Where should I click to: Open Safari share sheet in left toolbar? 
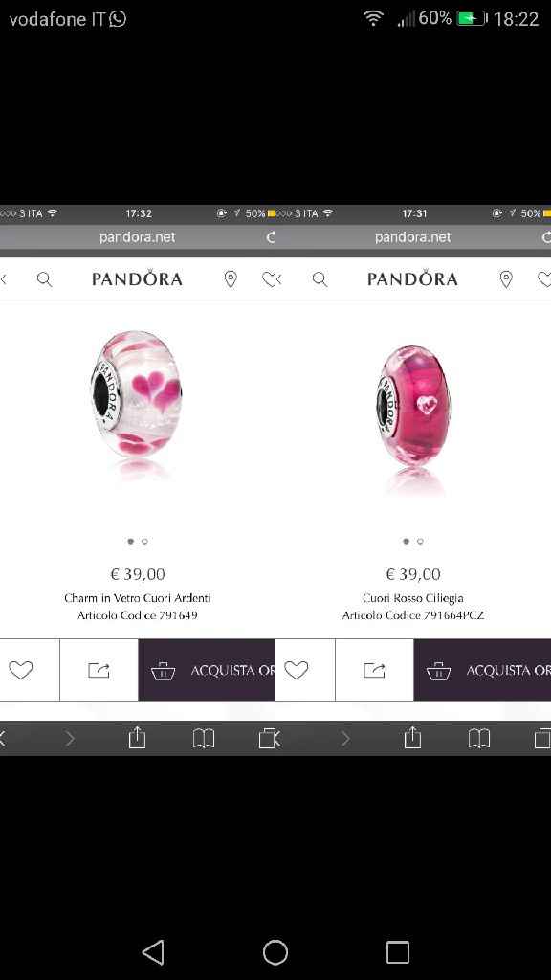click(137, 738)
